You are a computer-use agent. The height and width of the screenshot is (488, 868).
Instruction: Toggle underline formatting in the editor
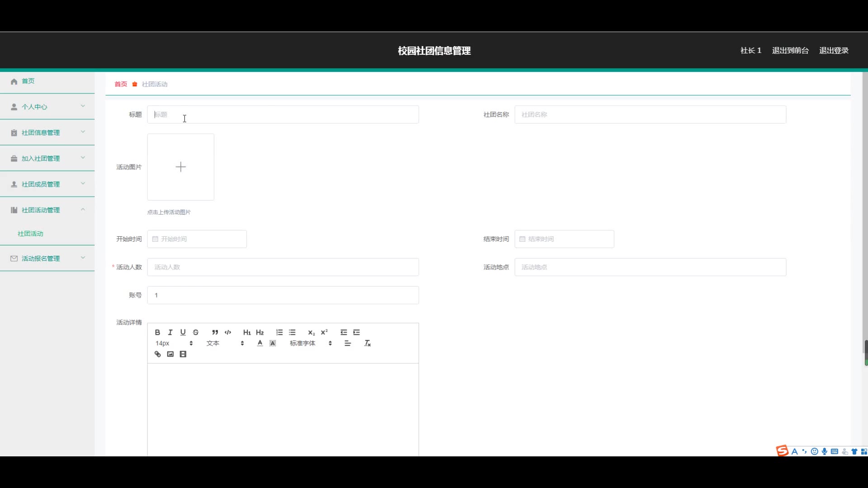point(183,332)
